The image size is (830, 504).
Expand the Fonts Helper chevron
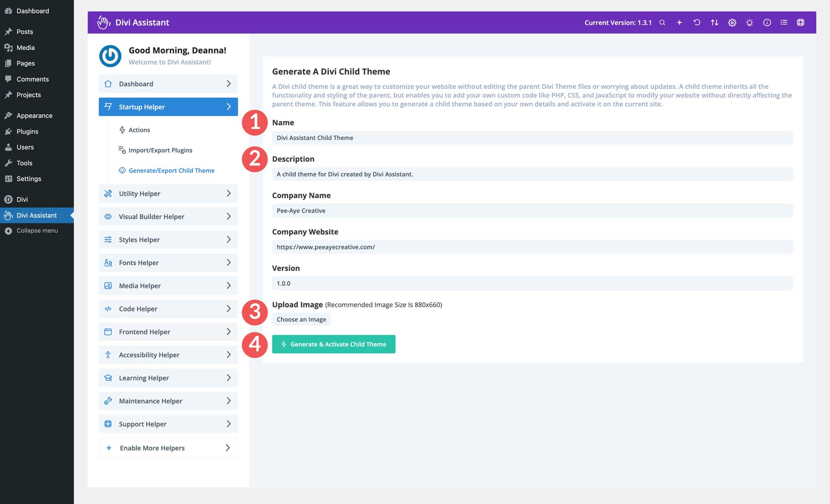point(228,263)
